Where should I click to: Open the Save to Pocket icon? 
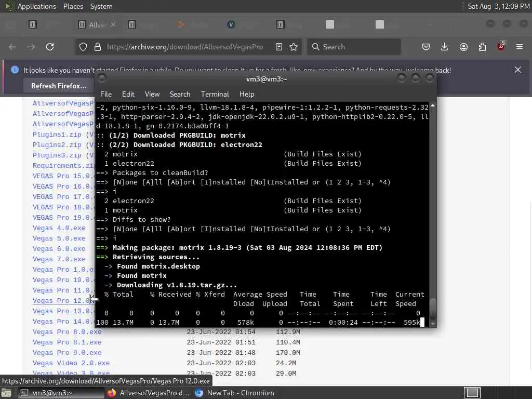tap(426, 47)
